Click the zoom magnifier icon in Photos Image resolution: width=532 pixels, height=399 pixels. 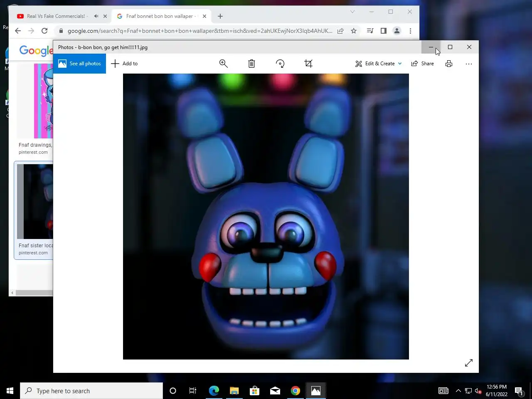click(224, 64)
